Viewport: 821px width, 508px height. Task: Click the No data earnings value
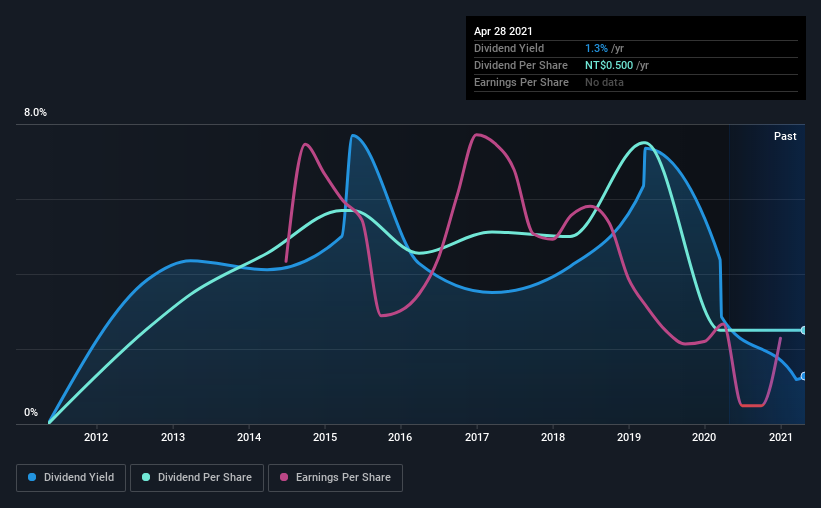pos(604,82)
